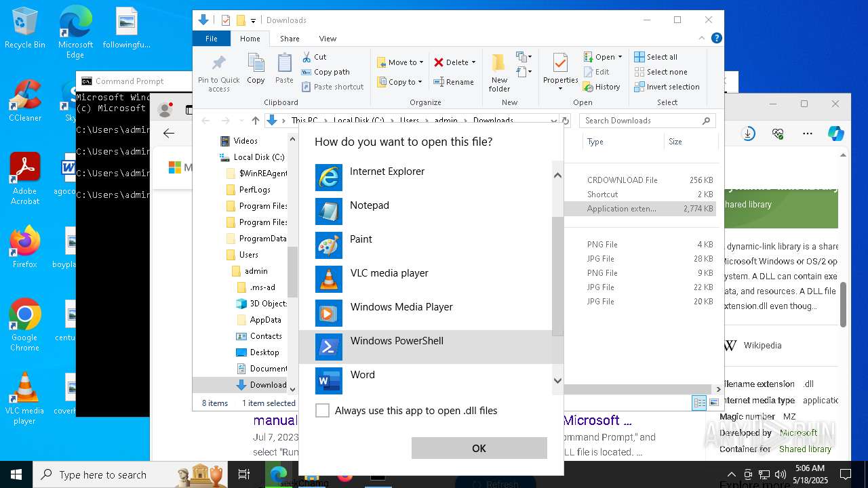Click Invert selection in ribbon
868x488 pixels.
667,87
